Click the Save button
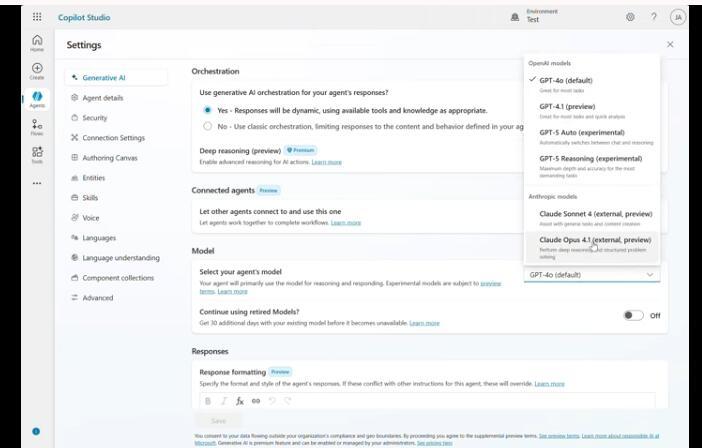This screenshot has width=702, height=448. pyautogui.click(x=218, y=421)
